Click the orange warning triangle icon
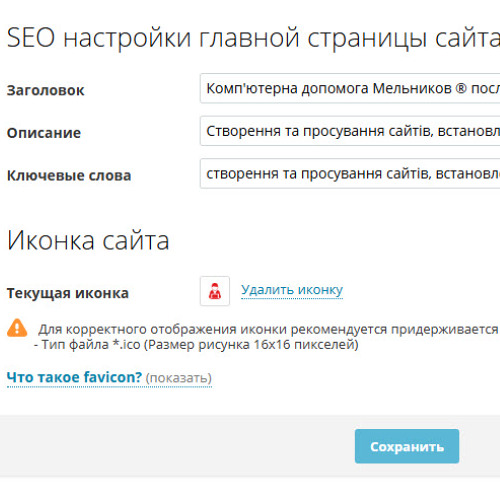500x500 pixels. pyautogui.click(x=17, y=328)
